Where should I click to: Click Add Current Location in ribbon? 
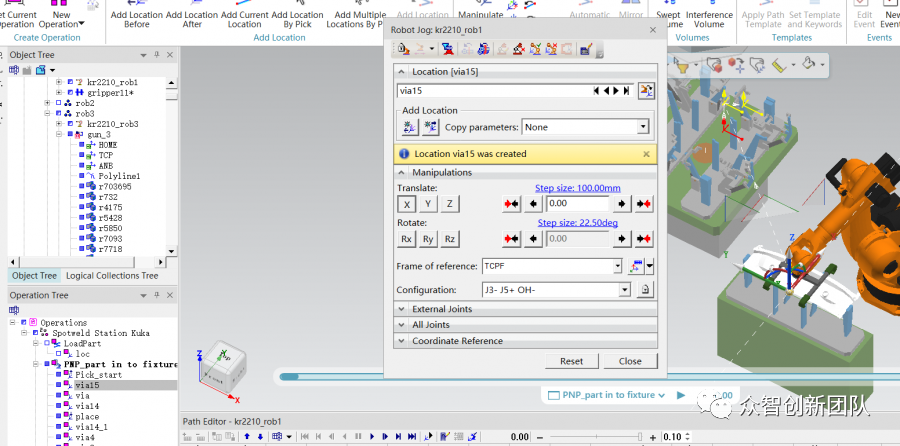click(x=245, y=15)
